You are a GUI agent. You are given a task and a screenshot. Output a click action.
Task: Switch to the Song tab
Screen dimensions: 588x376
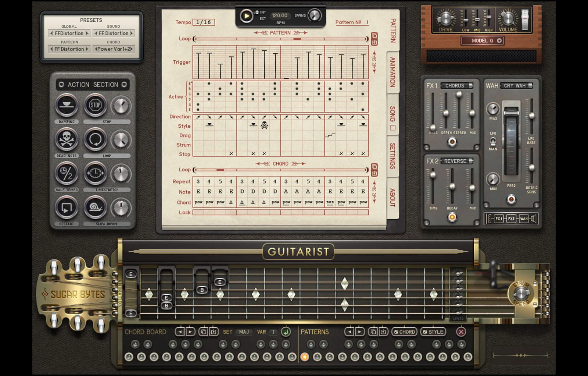click(393, 114)
